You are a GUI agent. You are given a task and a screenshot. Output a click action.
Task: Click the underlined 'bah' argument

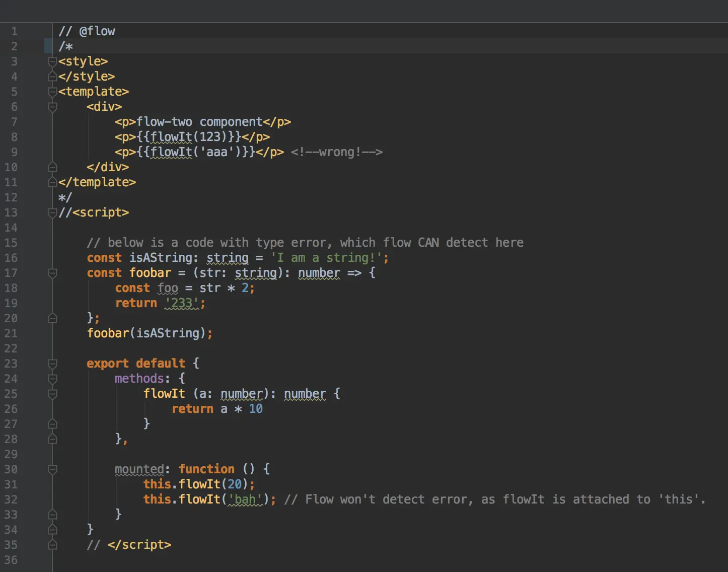[245, 499]
